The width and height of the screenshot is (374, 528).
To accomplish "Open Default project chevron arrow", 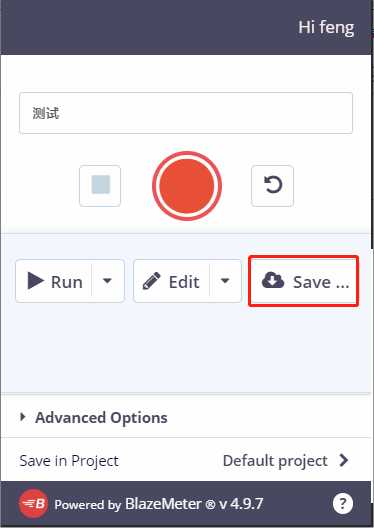I will (344, 460).
